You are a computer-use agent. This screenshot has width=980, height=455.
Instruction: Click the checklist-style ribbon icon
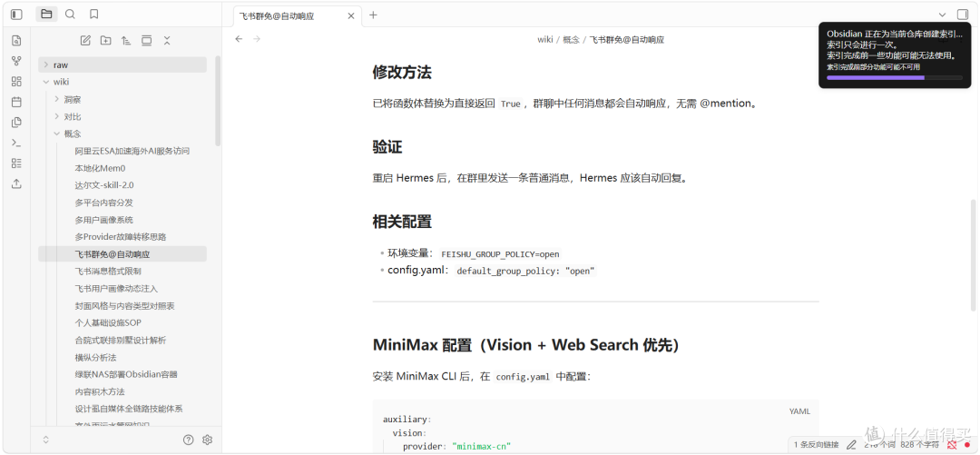[x=17, y=163]
